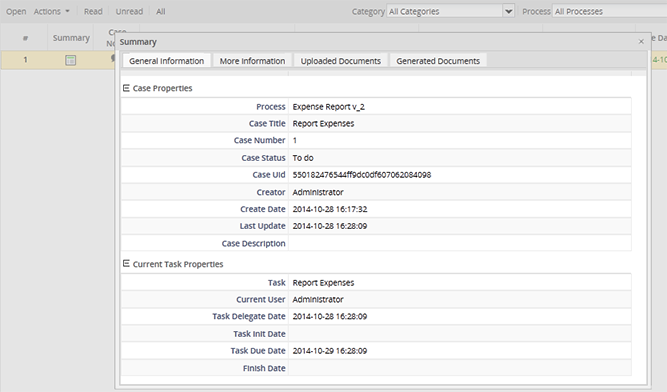The width and height of the screenshot is (667, 392).
Task: Filter cases by Unread
Action: (x=129, y=11)
